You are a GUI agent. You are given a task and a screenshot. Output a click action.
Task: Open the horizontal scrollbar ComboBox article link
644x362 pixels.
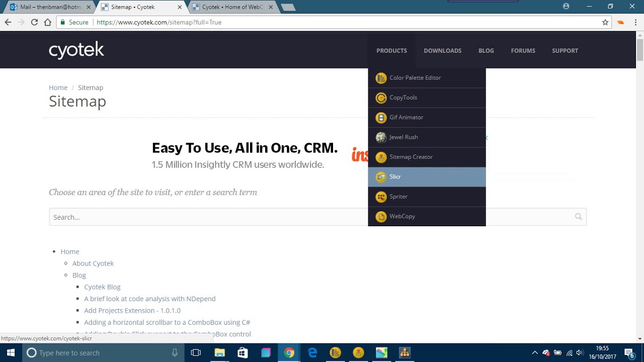coord(167,322)
